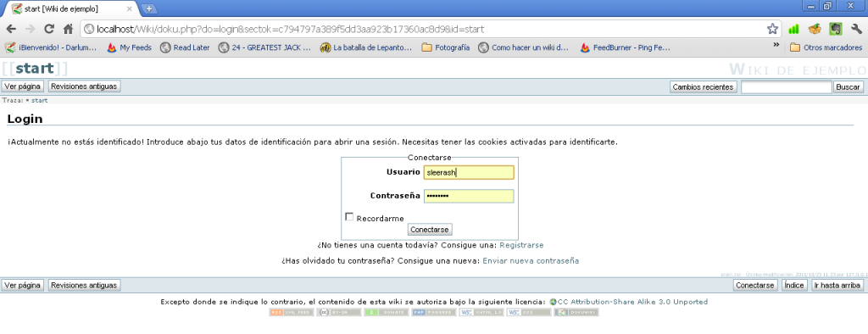The width and height of the screenshot is (868, 334).
Task: Click the PHP Powered badge
Action: (433, 313)
